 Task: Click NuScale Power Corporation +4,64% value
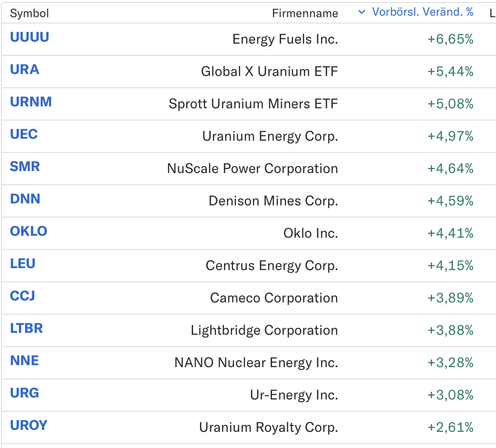coord(450,169)
